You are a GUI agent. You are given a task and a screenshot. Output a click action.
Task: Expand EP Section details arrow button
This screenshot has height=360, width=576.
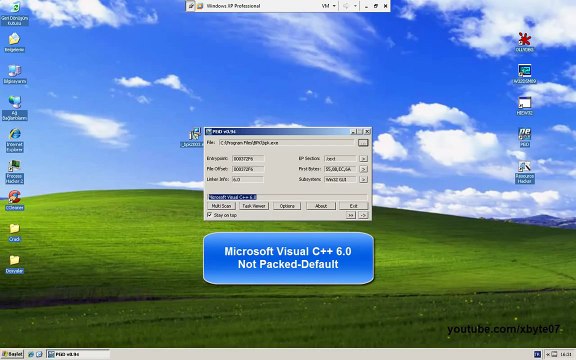363,159
